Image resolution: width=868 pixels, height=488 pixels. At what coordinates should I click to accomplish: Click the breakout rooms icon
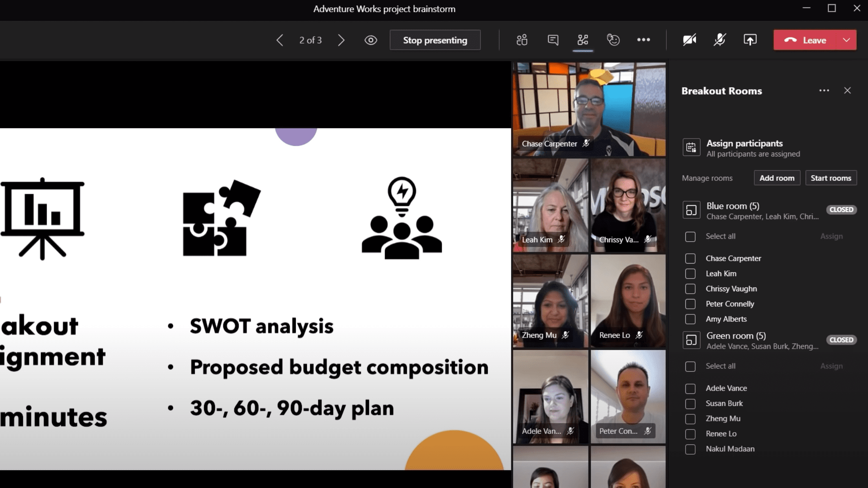coord(582,40)
